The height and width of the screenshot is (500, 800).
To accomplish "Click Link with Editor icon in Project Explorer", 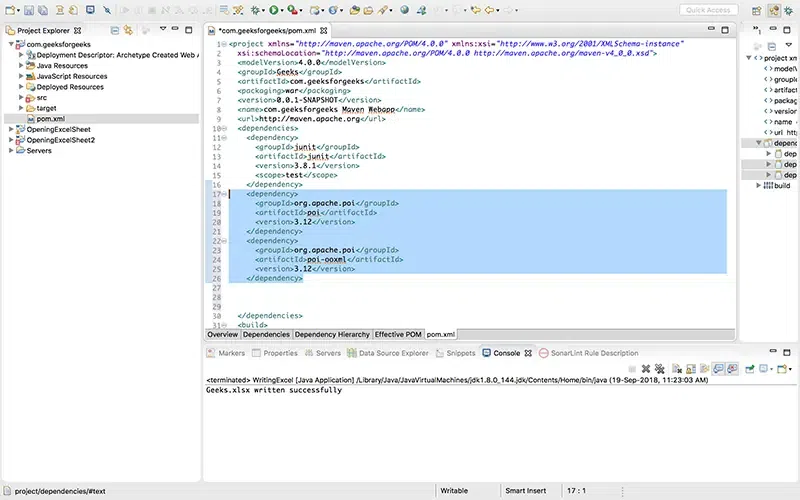I will (129, 32).
